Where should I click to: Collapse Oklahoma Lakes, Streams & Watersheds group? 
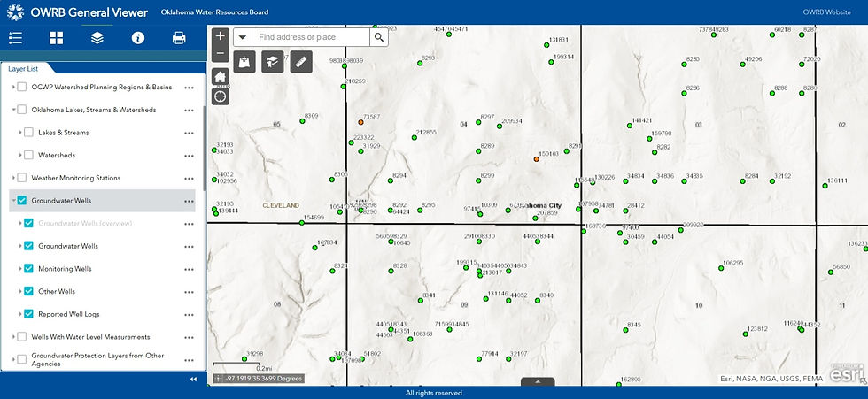click(13, 110)
